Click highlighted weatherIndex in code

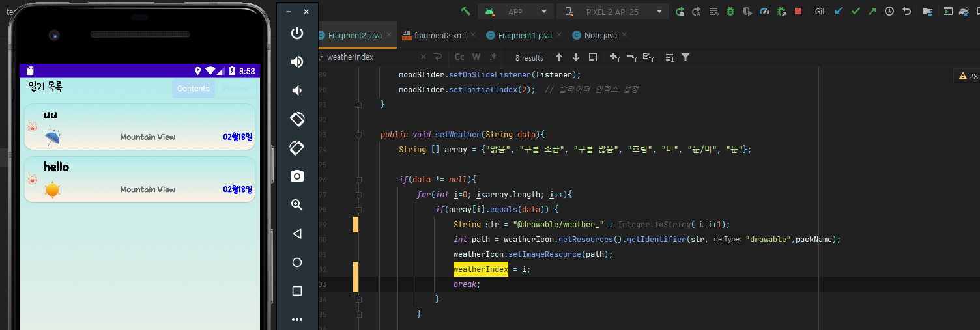point(481,269)
